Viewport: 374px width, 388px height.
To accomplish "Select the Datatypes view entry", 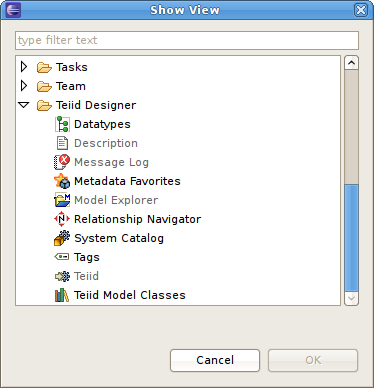I will (x=102, y=124).
